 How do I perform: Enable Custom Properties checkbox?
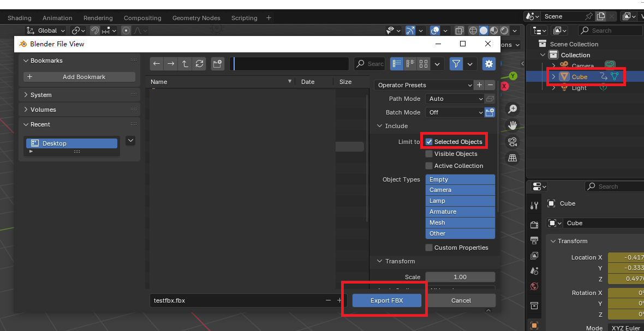[x=429, y=248]
